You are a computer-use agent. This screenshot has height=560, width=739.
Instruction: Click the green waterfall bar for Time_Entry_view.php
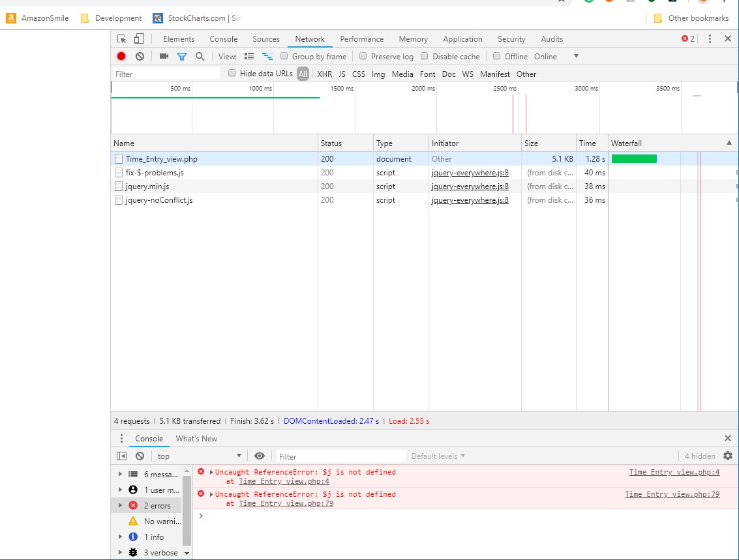coord(634,158)
